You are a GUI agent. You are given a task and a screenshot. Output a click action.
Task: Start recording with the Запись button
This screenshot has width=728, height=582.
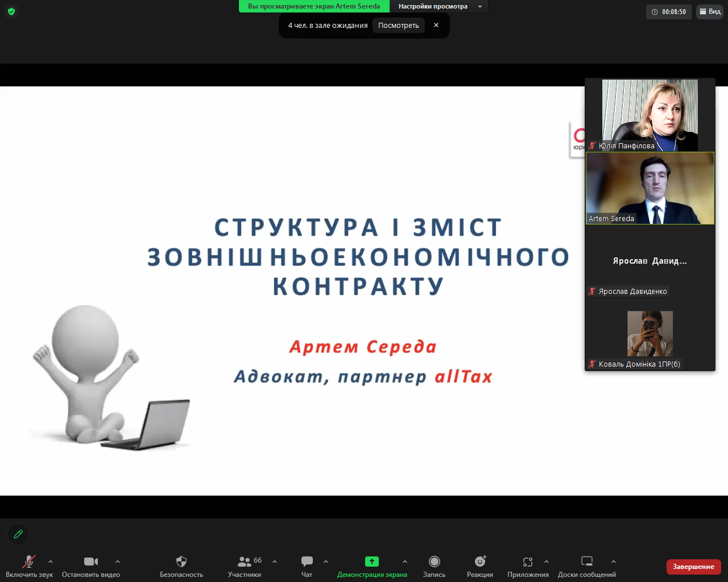pyautogui.click(x=435, y=567)
